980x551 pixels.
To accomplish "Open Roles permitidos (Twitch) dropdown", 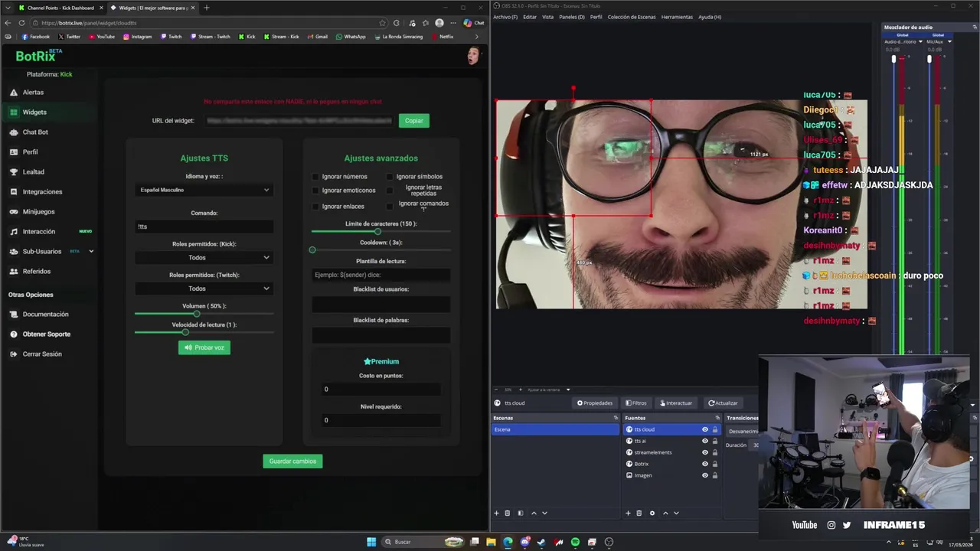I will pyautogui.click(x=204, y=289).
